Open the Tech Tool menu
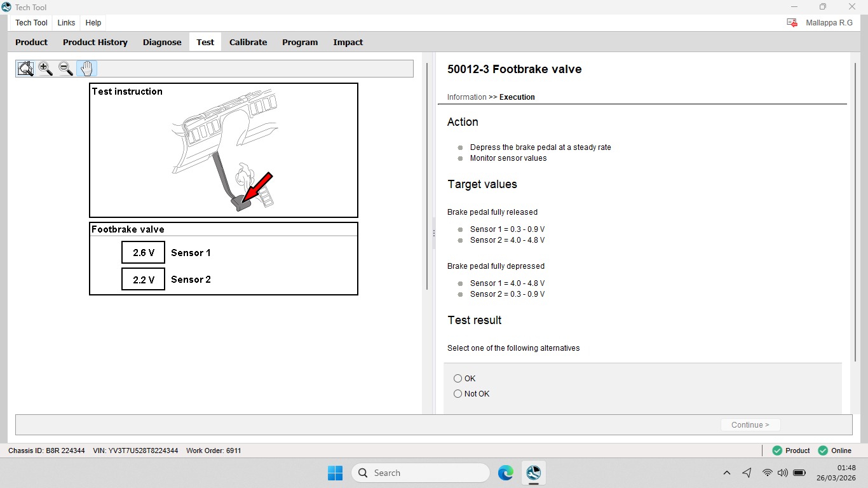The image size is (868, 488). (x=31, y=23)
